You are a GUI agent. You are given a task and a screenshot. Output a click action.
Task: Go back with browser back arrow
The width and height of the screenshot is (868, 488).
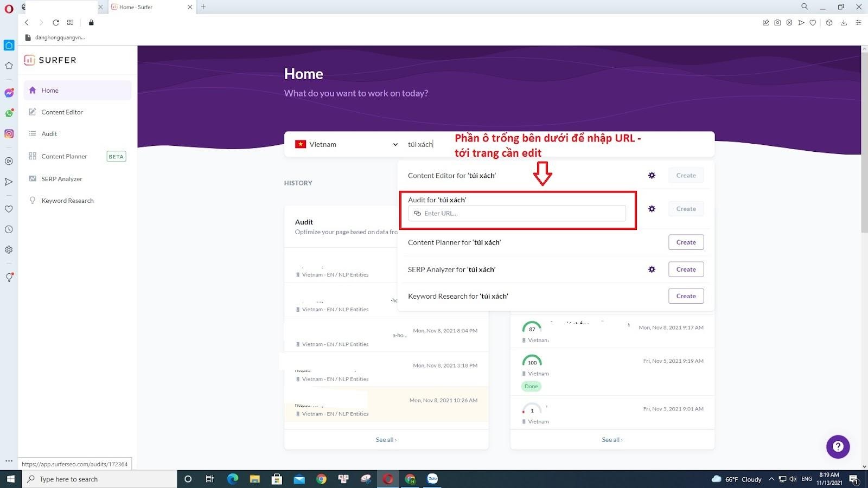pyautogui.click(x=27, y=23)
